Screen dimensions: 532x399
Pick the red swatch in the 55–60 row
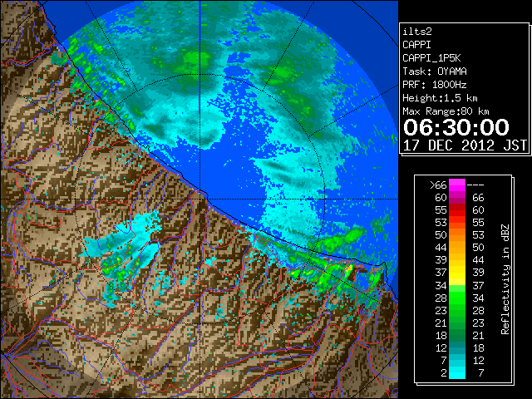click(x=457, y=210)
